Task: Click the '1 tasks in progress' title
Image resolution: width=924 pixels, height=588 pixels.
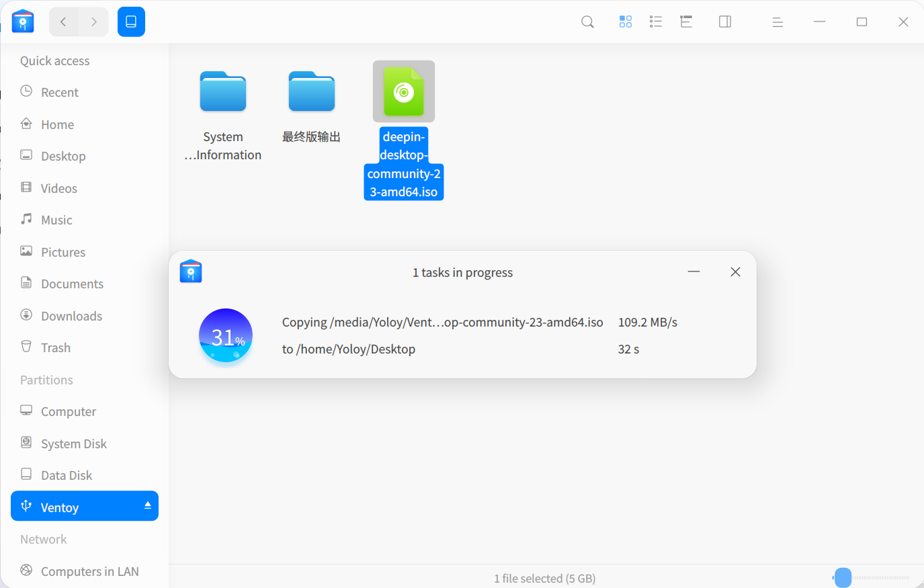Action: coord(462,272)
